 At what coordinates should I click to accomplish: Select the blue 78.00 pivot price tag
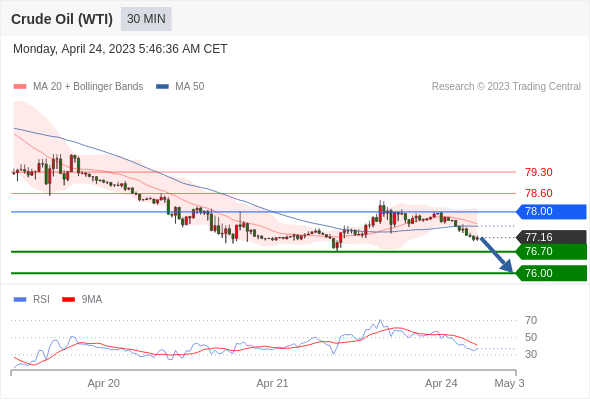pyautogui.click(x=551, y=211)
